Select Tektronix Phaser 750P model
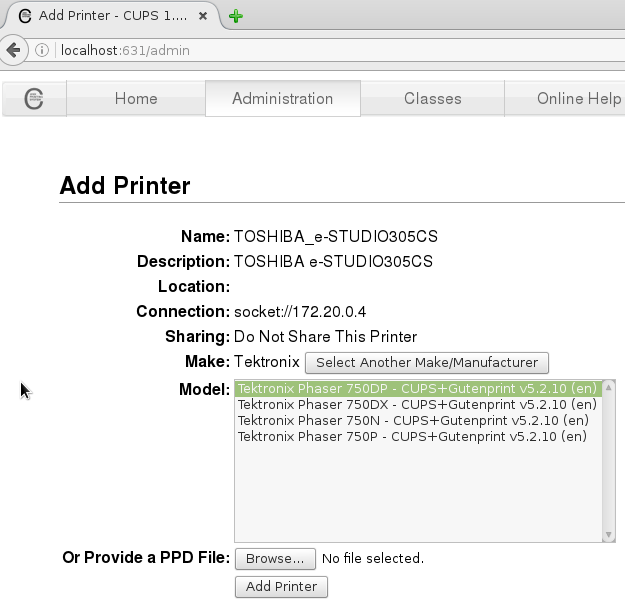The image size is (625, 611). coord(418,436)
